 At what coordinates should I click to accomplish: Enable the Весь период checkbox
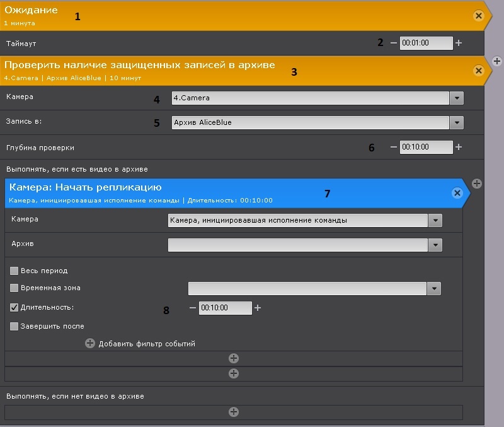pos(14,271)
